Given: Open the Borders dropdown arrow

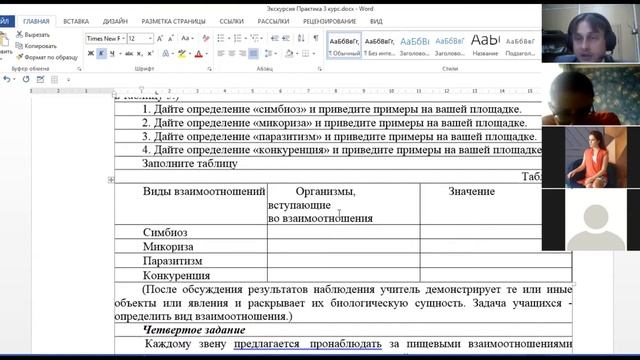Looking at the screenshot, I should 313,53.
